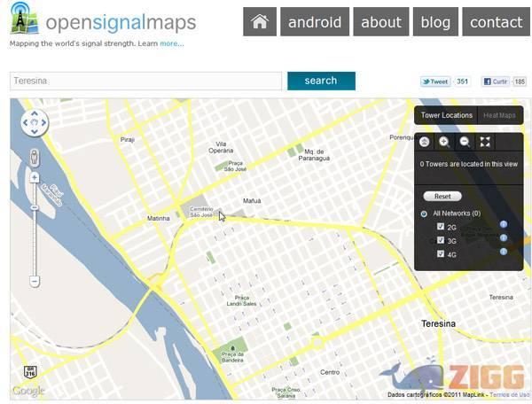Pan the map up arrow
Image resolution: width=532 pixels, height=404 pixels.
(35, 113)
